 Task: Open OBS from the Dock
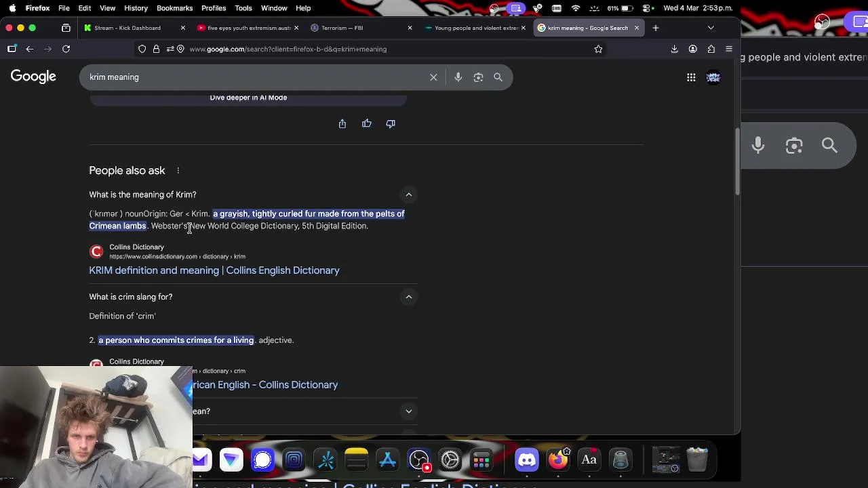click(x=419, y=460)
